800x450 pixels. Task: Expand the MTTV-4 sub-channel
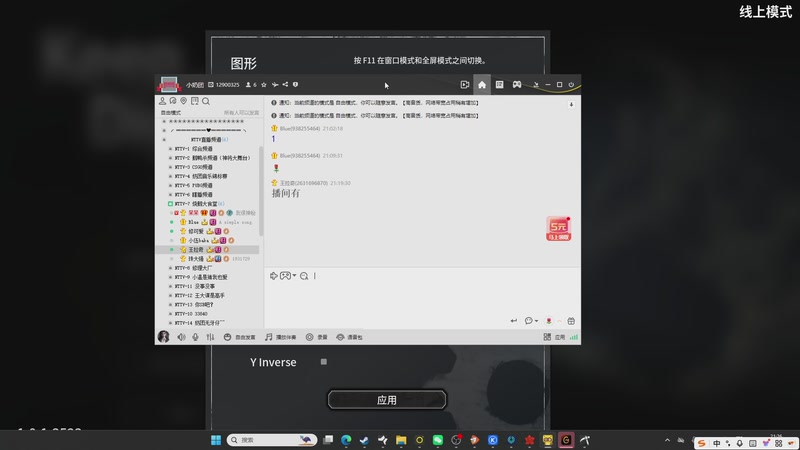coord(170,177)
